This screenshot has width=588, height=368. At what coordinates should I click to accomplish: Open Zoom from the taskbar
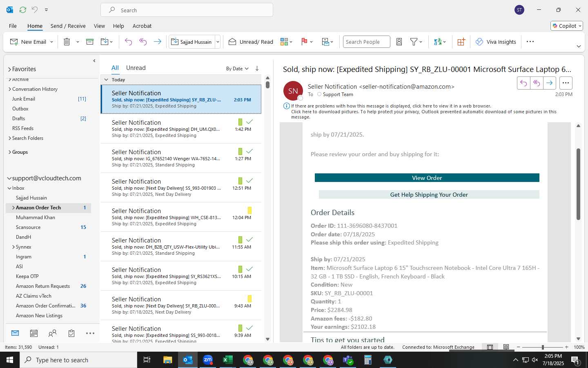tap(208, 360)
